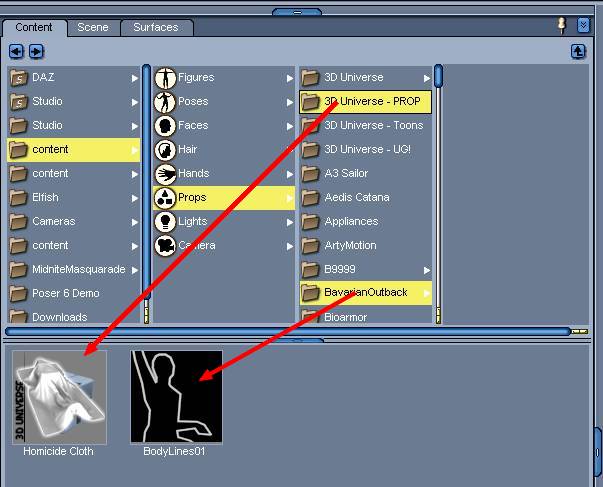Expand the 3D Universe folder arrow
This screenshot has height=487, width=603.
tap(427, 78)
